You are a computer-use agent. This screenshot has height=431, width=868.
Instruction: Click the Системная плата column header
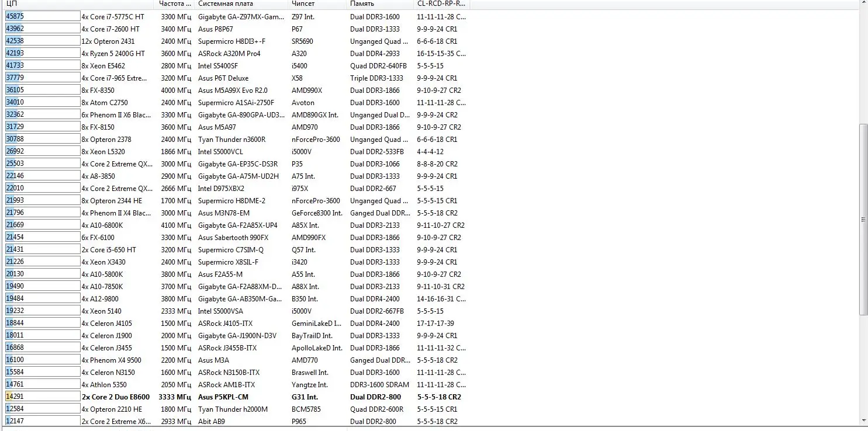(x=241, y=4)
